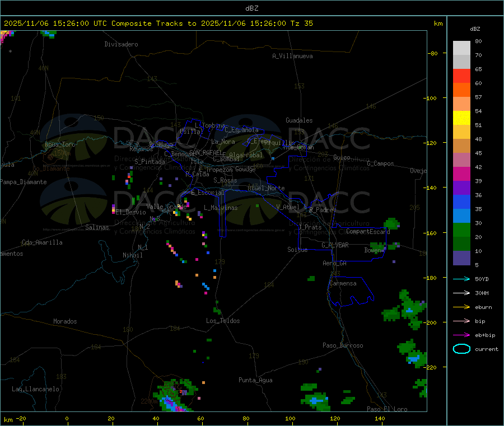The width and height of the screenshot is (504, 426).
Task: Click the 'Soitue' map label
Action: pyautogui.click(x=297, y=250)
